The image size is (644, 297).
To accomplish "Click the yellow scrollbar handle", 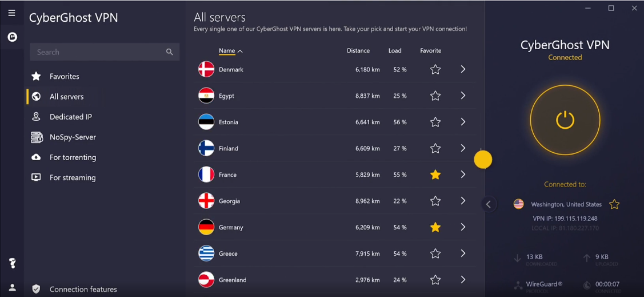I will tap(483, 160).
